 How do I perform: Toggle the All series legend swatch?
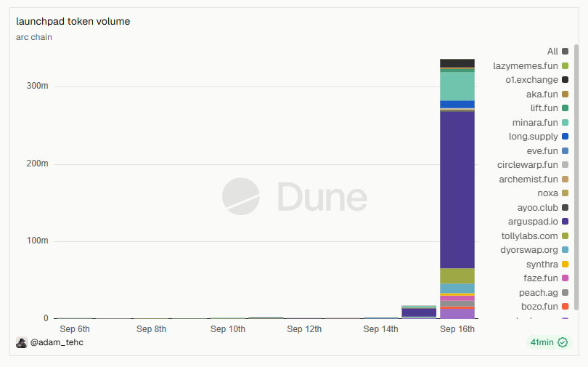565,52
